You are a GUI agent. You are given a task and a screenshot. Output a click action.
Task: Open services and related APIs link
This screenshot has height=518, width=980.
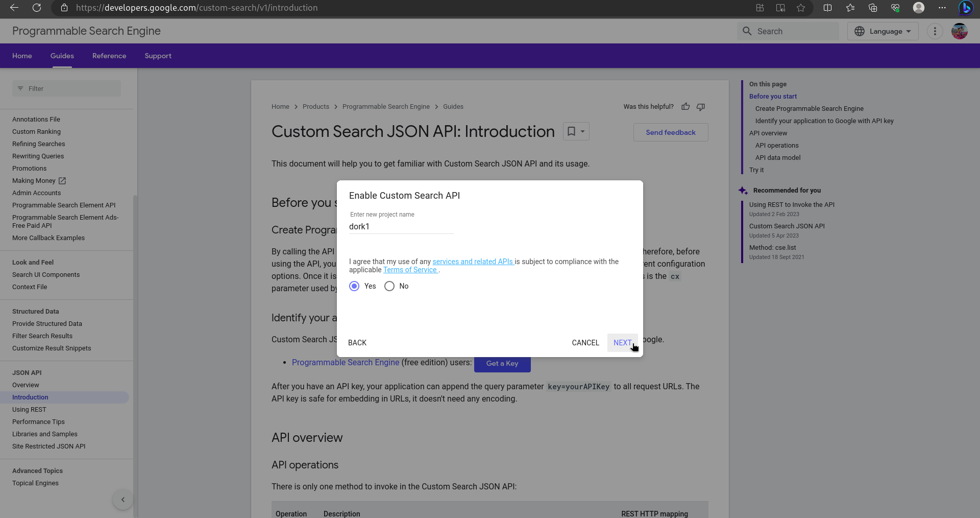point(473,262)
